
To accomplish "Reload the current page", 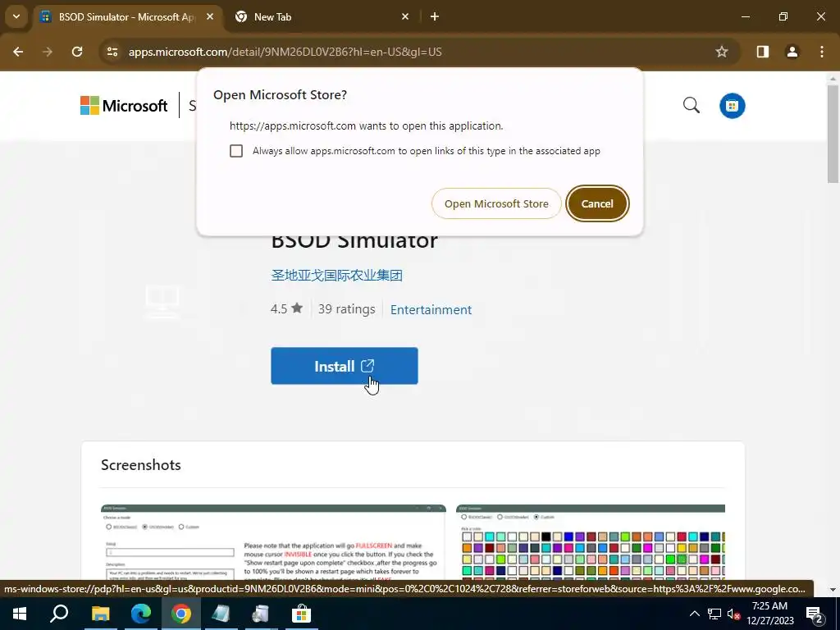I will tap(77, 52).
